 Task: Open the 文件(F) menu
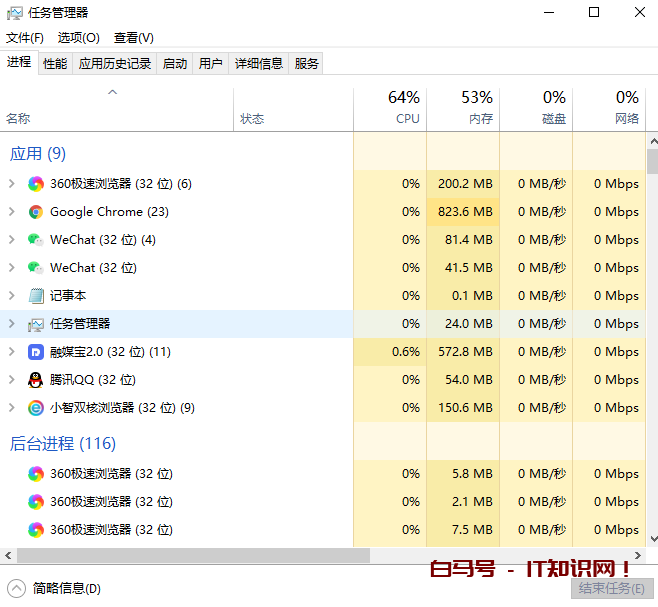[25, 38]
